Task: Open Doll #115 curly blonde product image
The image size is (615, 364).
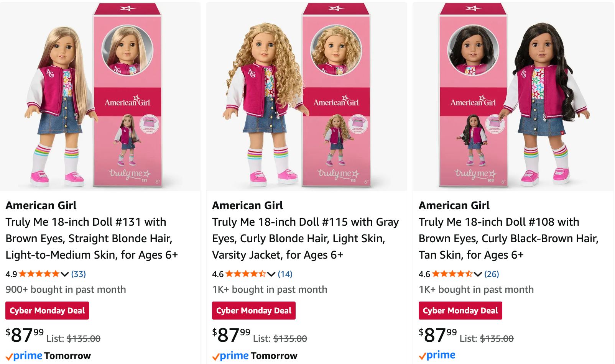Action: (x=306, y=97)
